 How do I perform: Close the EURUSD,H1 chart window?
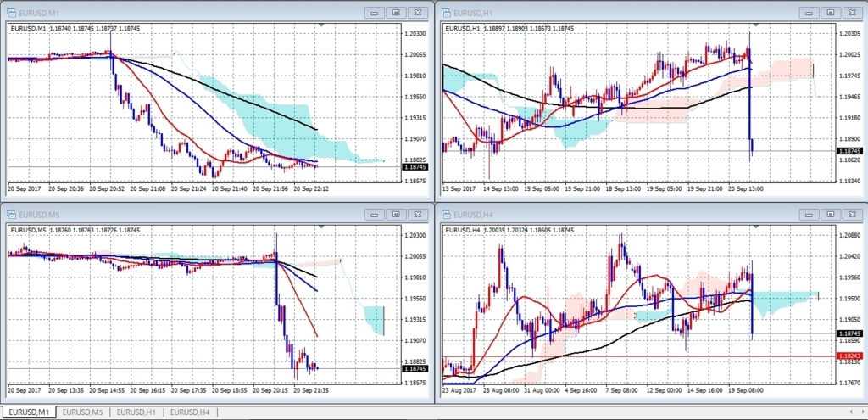852,12
